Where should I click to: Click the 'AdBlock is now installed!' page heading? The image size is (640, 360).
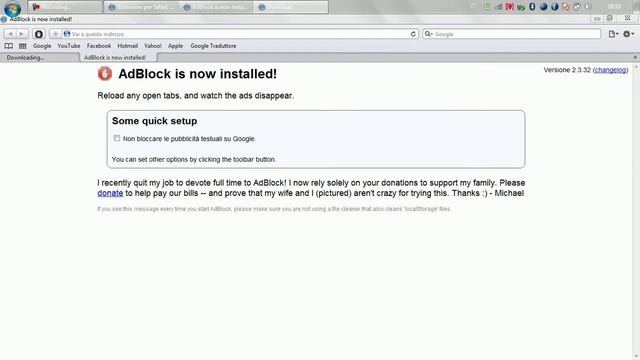[198, 74]
